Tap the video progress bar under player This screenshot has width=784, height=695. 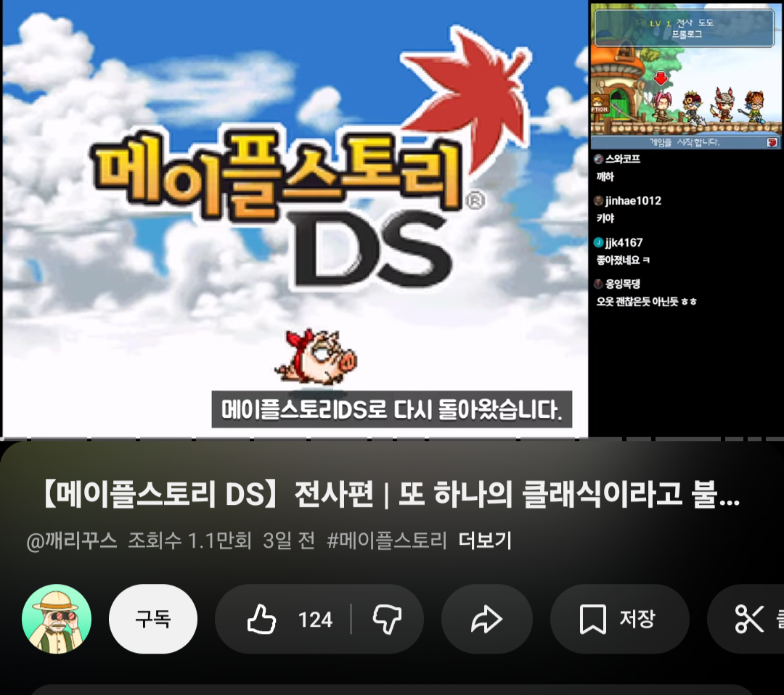point(392,439)
